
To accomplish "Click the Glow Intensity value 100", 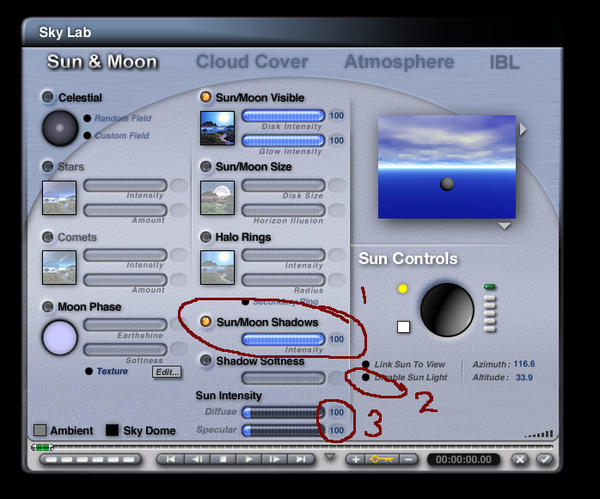I will [337, 140].
